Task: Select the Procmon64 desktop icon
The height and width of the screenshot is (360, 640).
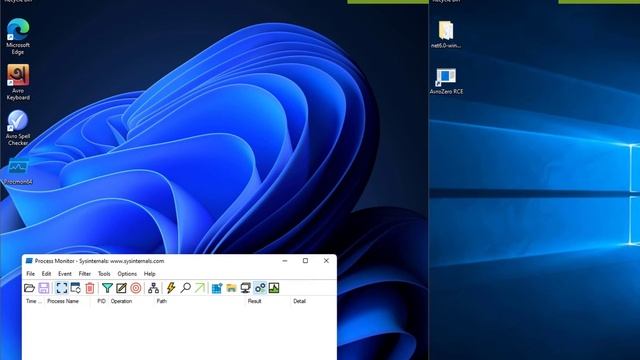Action: pyautogui.click(x=18, y=171)
